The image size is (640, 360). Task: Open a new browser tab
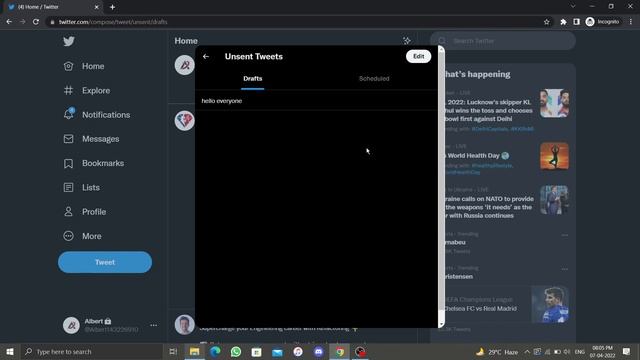pos(112,7)
